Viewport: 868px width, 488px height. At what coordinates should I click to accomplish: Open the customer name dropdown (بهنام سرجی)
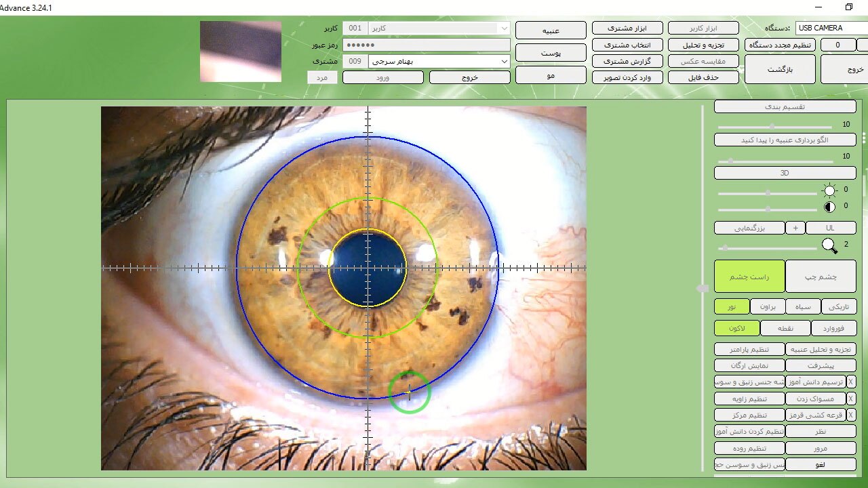pos(503,61)
